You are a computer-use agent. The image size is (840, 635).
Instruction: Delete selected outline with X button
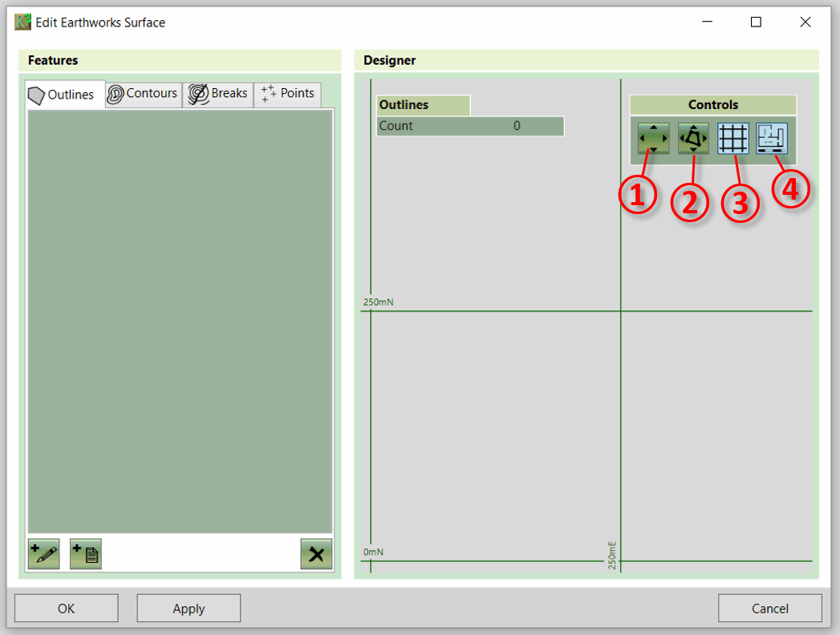coord(316,554)
